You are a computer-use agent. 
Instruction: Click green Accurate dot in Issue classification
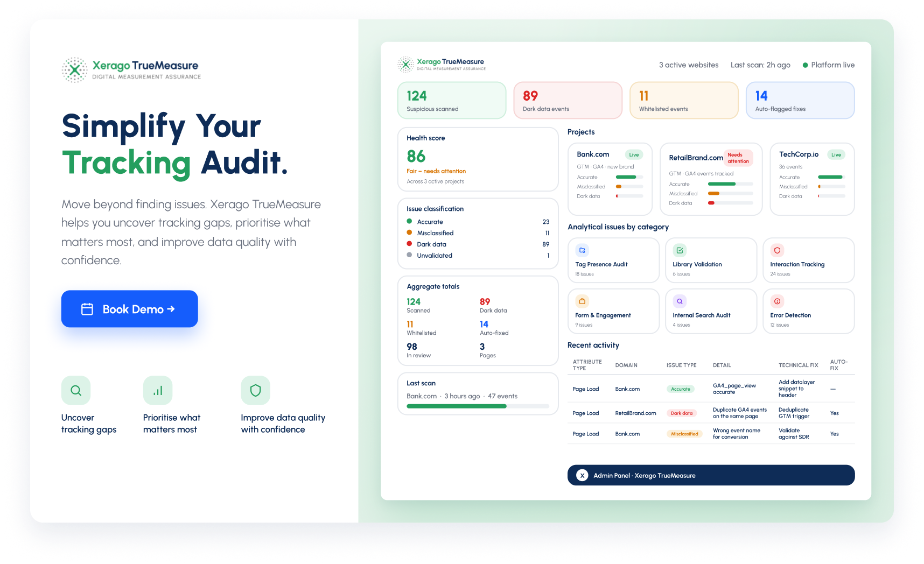click(409, 221)
